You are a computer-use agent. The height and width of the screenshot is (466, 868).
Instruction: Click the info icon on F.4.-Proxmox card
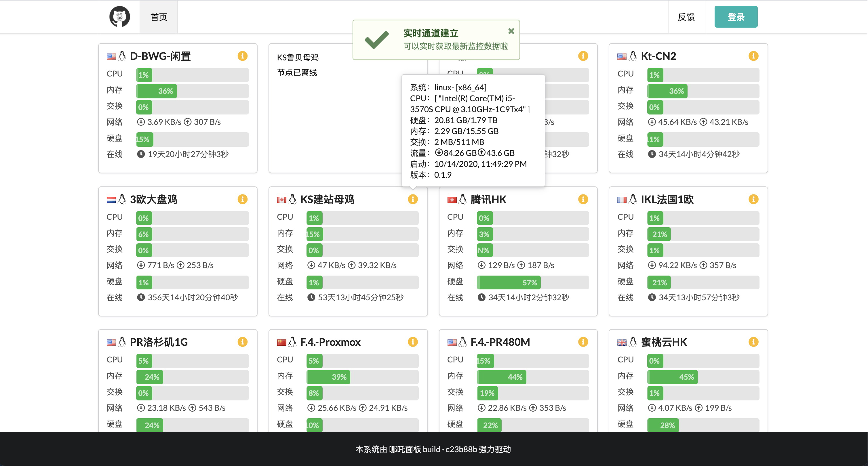413,342
